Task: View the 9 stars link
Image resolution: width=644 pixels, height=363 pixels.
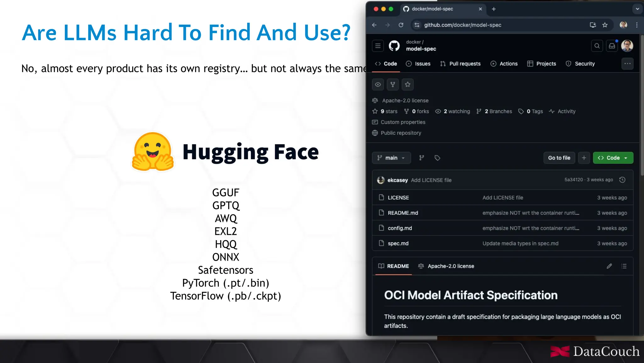Action: [385, 111]
